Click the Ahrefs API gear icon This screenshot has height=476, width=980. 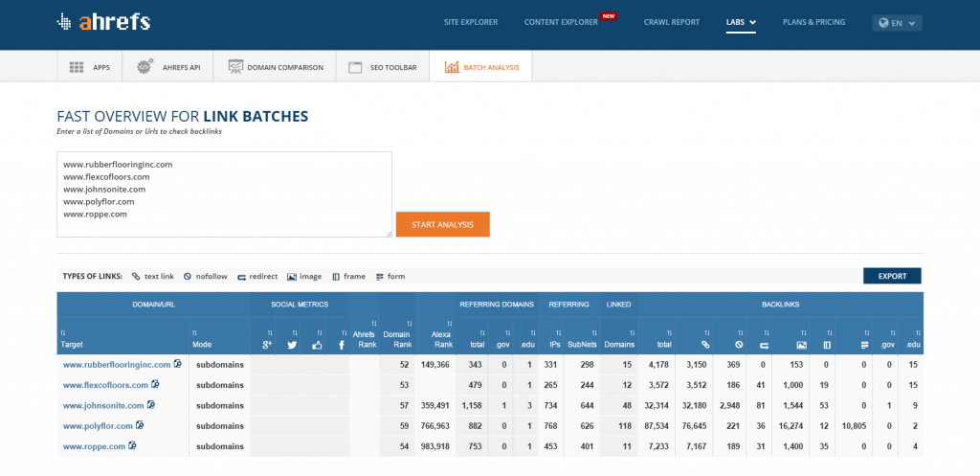tap(145, 66)
